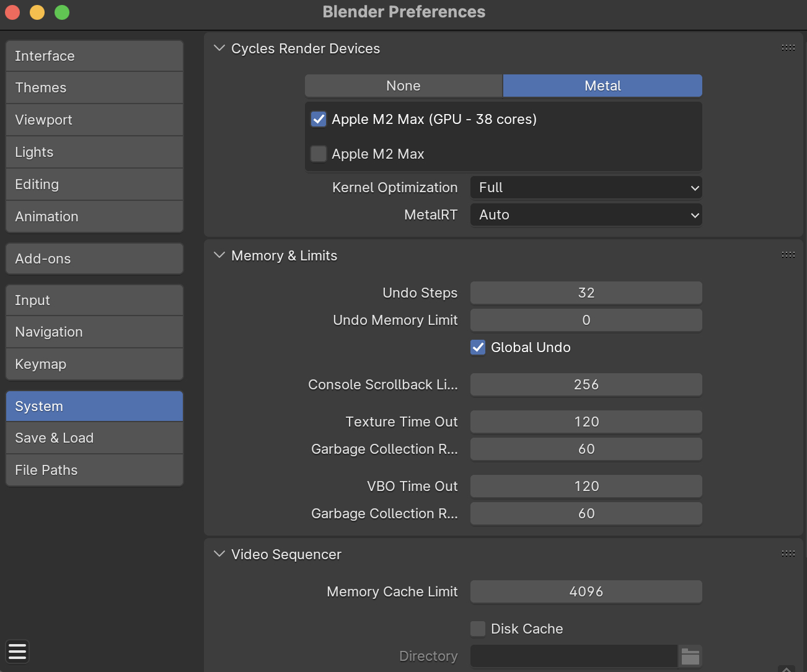Click the scroll-up arrow at bottom right

[x=786, y=668]
